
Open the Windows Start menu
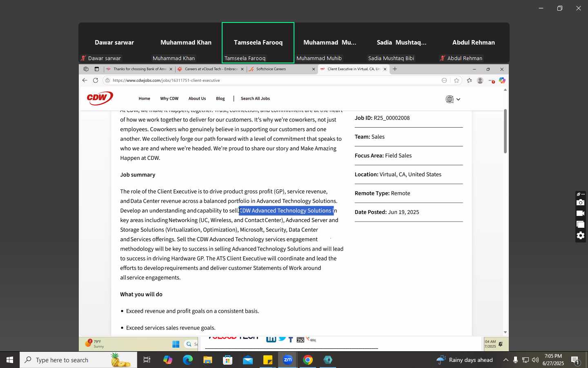[10, 360]
